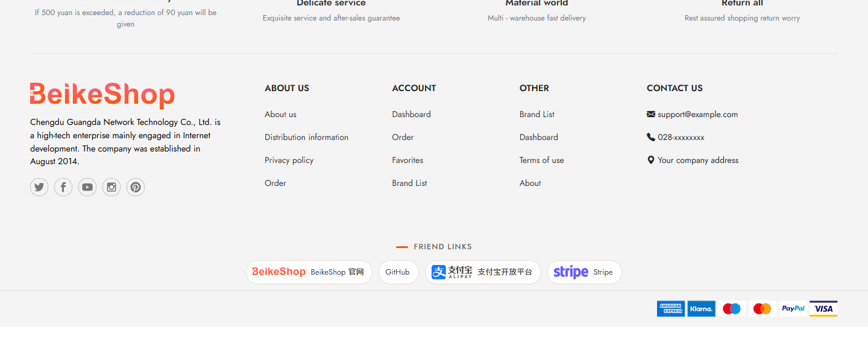The height and width of the screenshot is (338, 868).
Task: Click the Klarna payment icon
Action: click(x=702, y=308)
